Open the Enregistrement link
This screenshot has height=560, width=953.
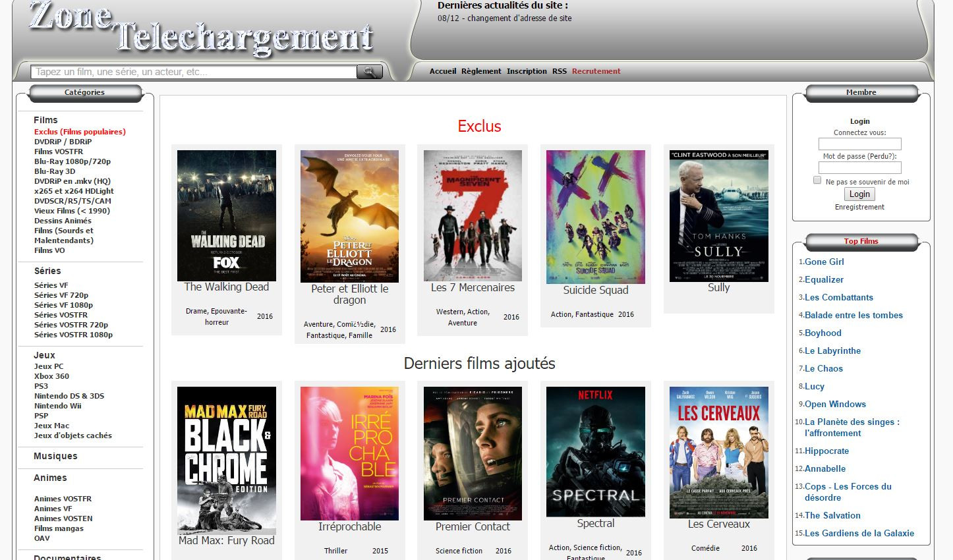[x=859, y=207]
